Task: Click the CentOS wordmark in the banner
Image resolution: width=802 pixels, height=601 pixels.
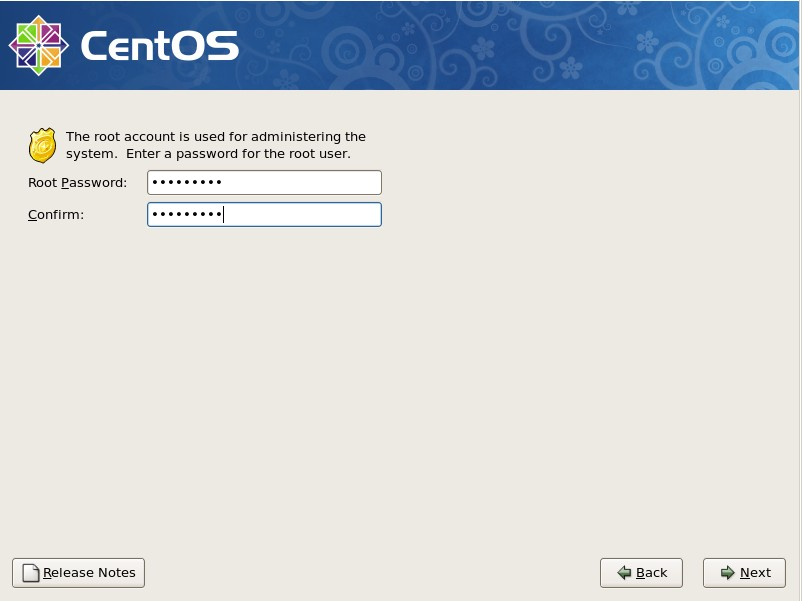Action: coord(159,46)
